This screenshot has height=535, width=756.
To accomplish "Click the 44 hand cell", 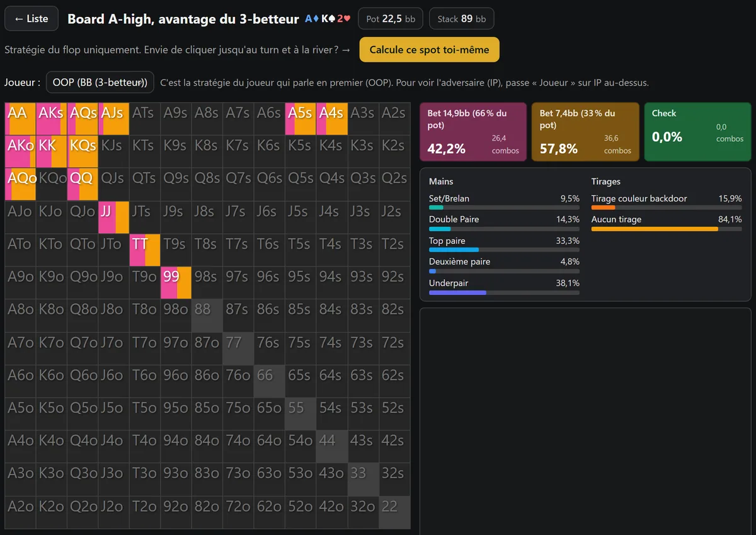I will pyautogui.click(x=332, y=446).
